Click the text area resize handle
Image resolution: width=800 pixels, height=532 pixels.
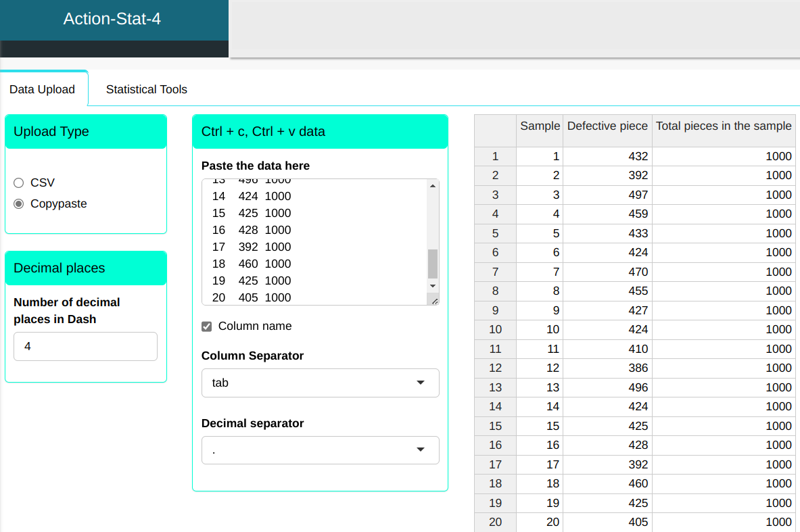(434, 301)
